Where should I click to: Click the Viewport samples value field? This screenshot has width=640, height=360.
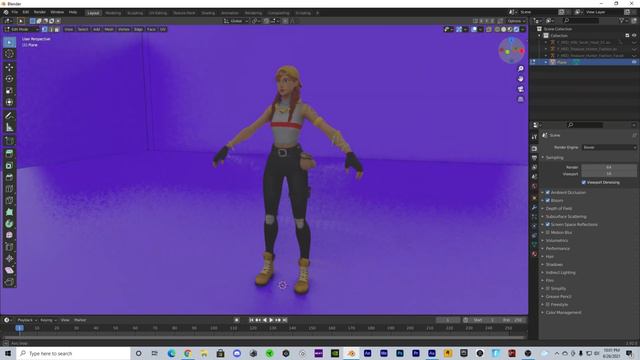point(609,174)
